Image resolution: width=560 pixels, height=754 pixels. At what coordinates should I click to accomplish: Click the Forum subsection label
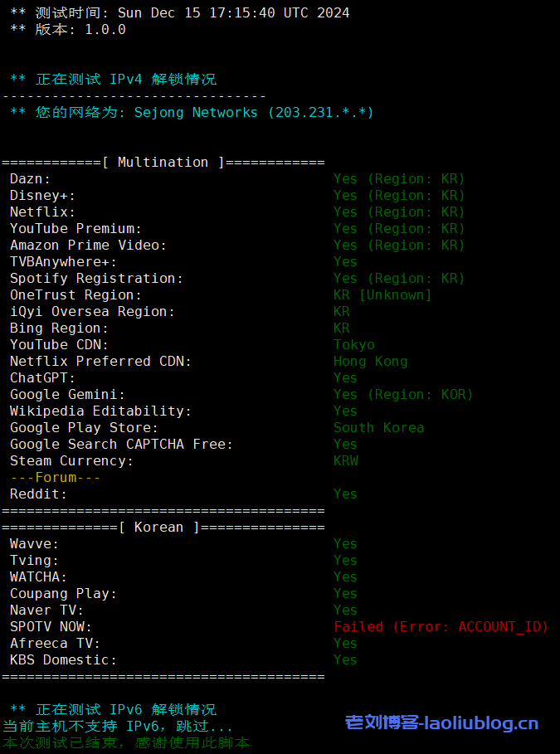[x=56, y=478]
